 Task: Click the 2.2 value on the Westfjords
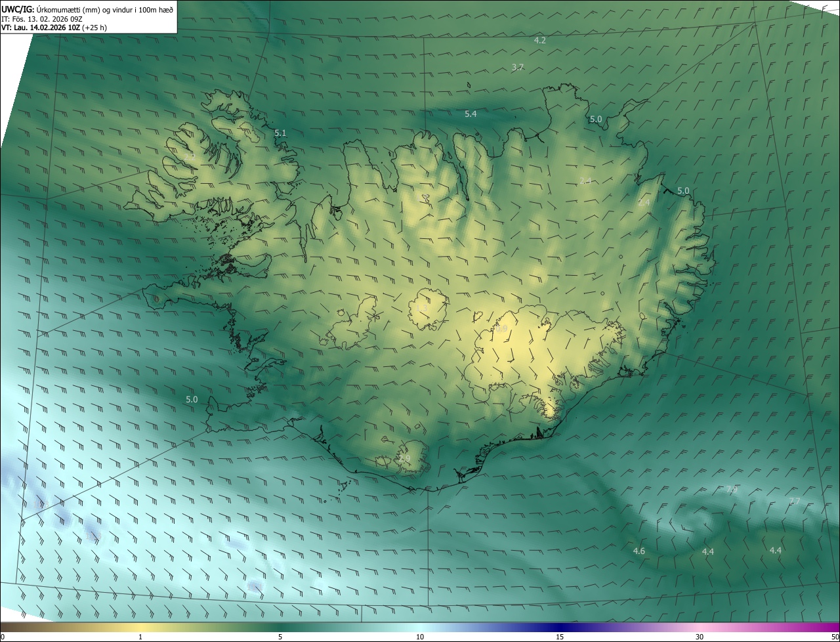click(x=190, y=158)
